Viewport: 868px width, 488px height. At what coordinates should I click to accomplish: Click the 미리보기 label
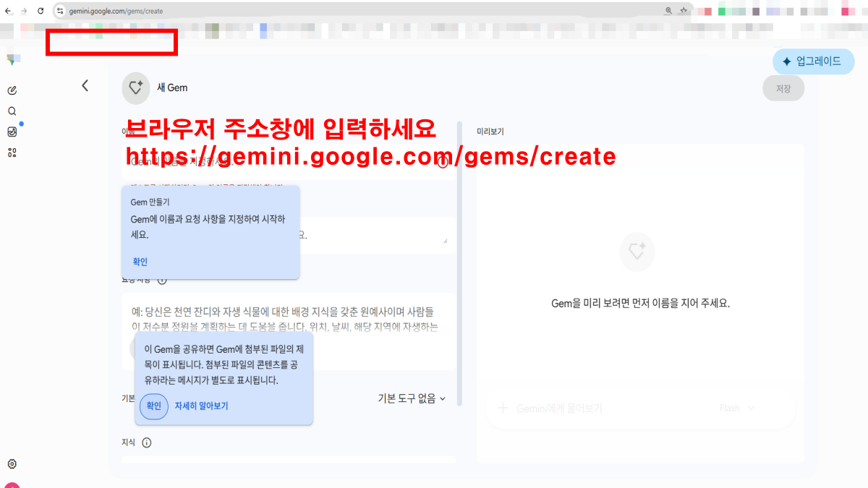(x=490, y=132)
